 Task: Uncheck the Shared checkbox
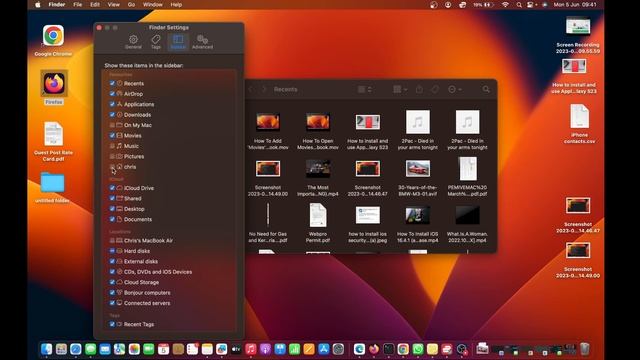point(112,198)
